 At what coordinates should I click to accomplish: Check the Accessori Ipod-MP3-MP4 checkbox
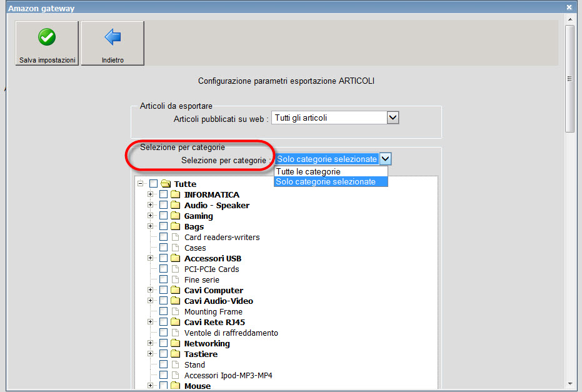click(x=163, y=375)
